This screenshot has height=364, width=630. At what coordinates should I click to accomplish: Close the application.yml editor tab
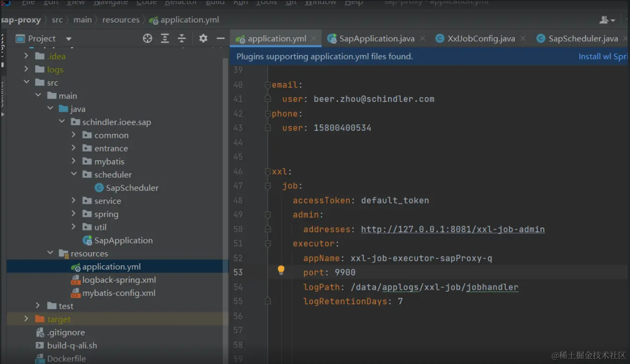(314, 38)
